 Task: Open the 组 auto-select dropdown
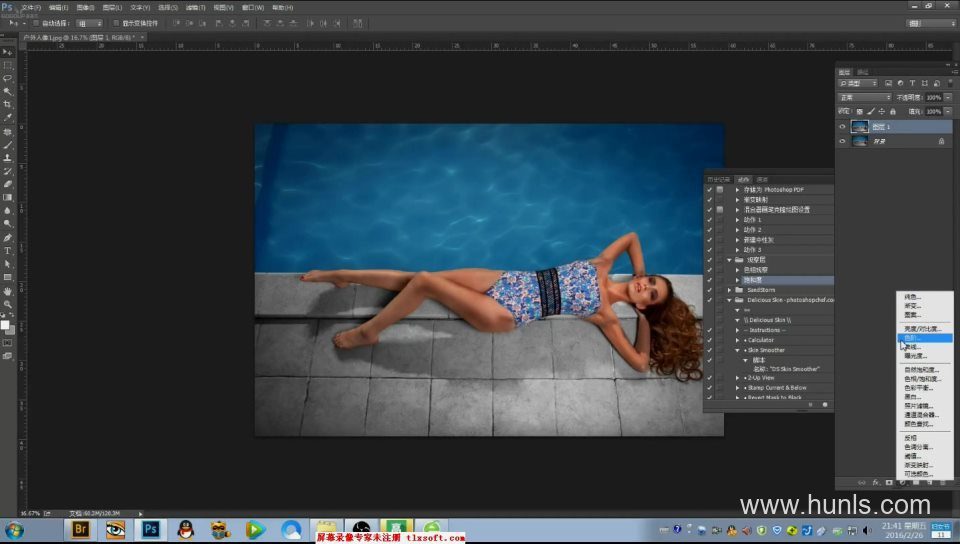[89, 23]
